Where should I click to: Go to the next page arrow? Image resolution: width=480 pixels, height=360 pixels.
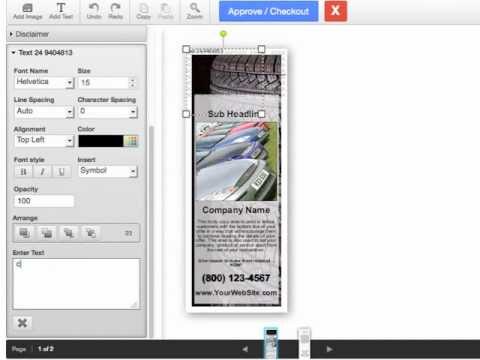(329, 349)
